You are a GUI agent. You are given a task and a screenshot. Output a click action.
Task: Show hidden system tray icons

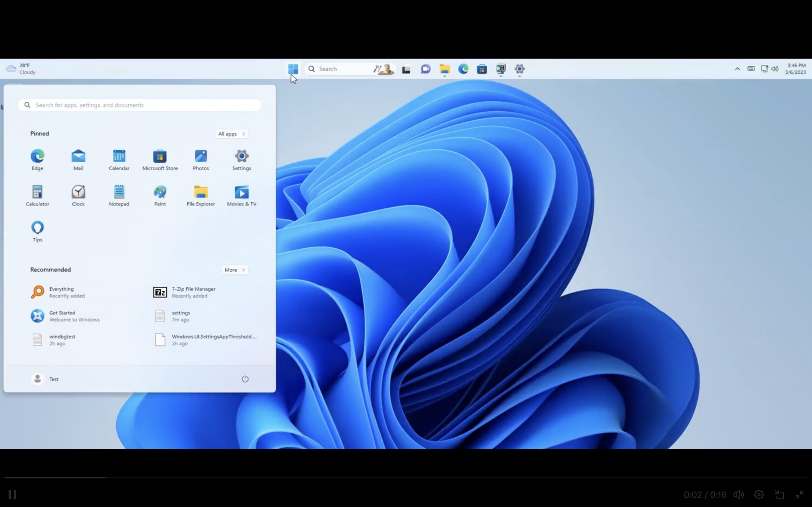737,69
